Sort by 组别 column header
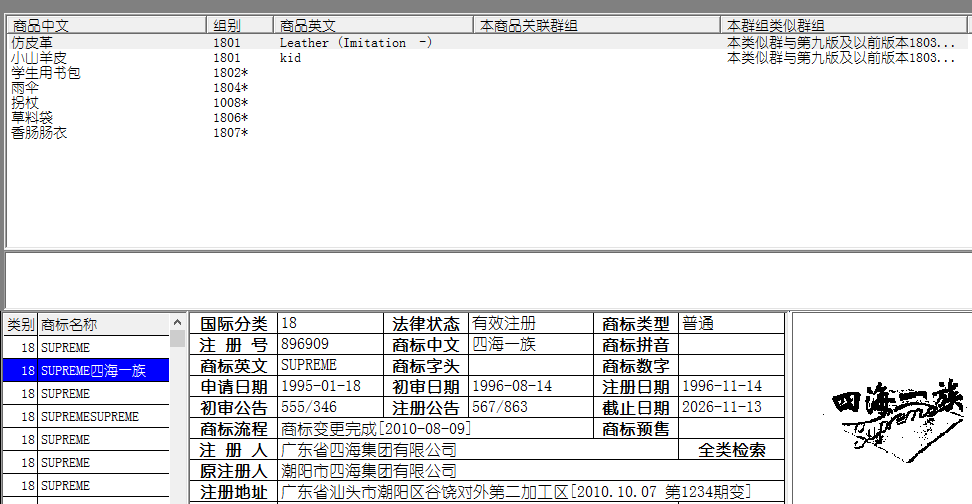The image size is (972, 504). click(x=240, y=25)
